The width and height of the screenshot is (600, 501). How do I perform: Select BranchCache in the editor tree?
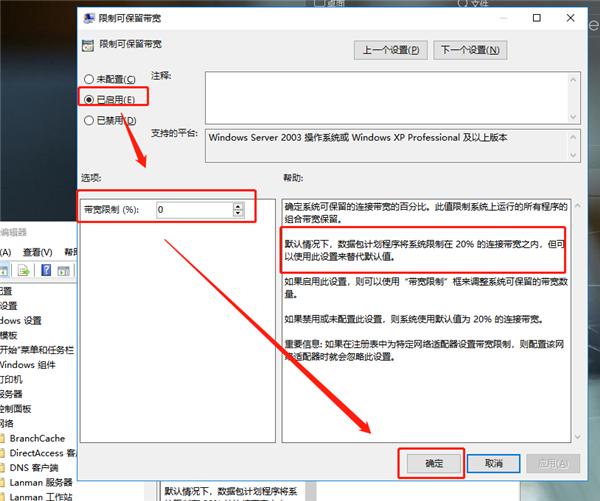pos(37,438)
